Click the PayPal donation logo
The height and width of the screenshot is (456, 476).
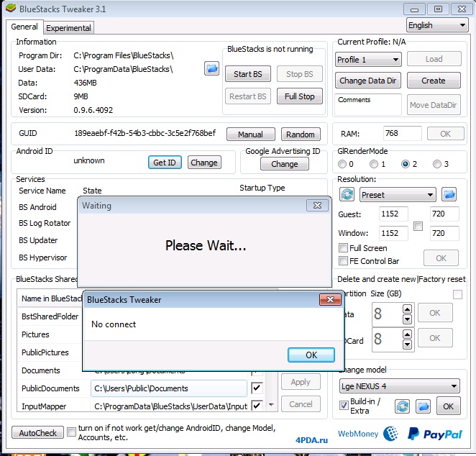[435, 434]
